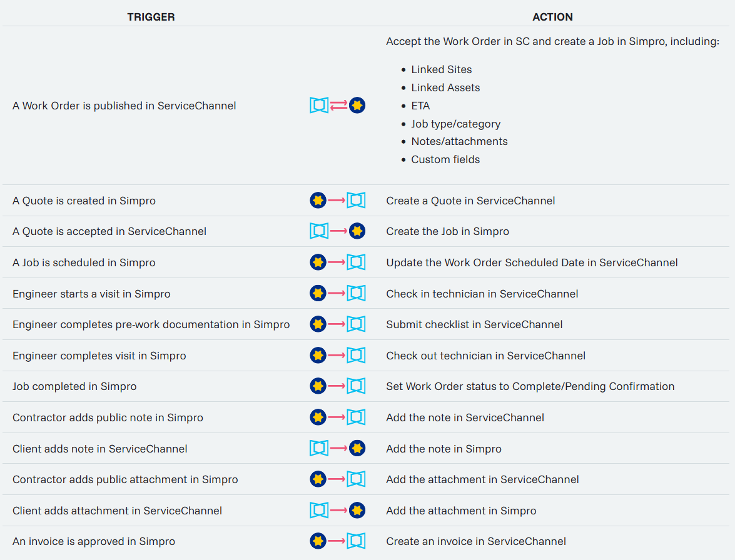Click the ServiceChannel icon in the Work Order published row
Screen dimensions: 735x560
point(319,106)
